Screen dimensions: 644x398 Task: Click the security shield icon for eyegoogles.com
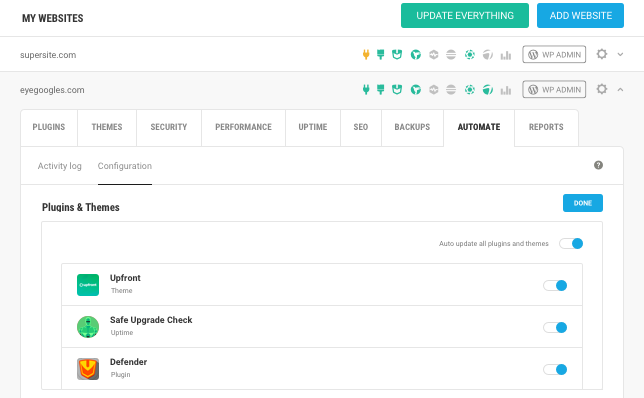tap(397, 89)
